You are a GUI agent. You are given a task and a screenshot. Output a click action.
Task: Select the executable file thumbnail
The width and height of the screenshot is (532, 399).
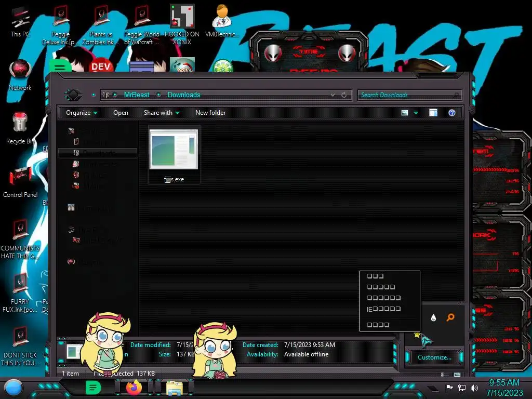tap(174, 149)
